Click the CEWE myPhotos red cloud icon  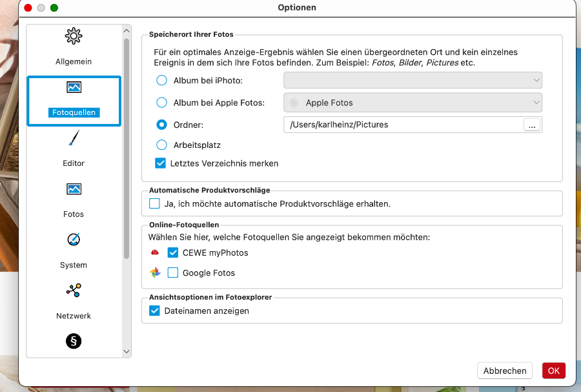point(155,253)
